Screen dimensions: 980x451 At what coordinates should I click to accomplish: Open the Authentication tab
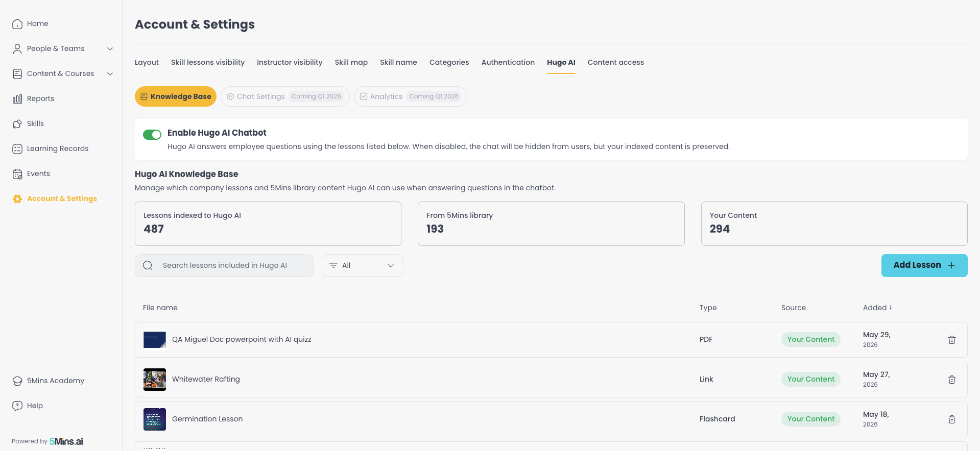508,62
